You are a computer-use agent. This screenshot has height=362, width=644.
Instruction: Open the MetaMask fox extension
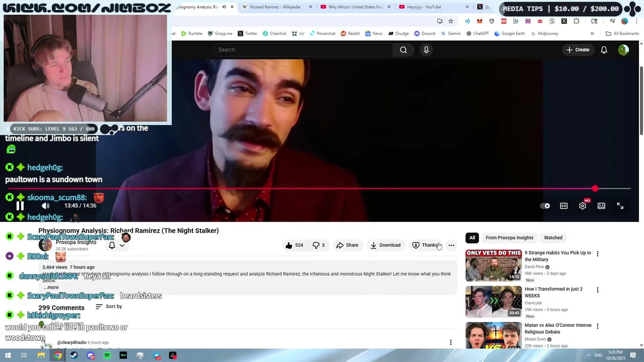479,21
